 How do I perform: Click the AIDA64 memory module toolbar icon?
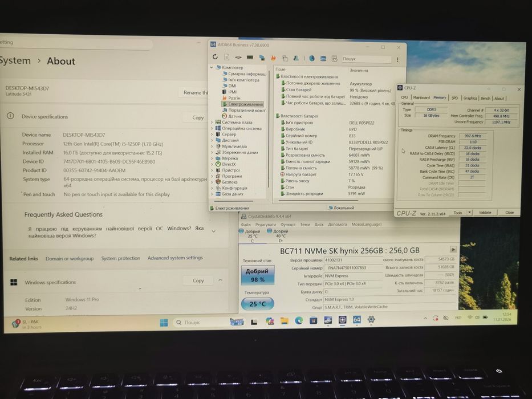(x=250, y=58)
